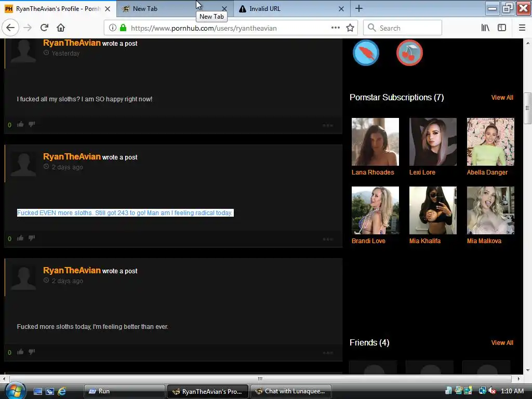Click View All beside Friends (4)
This screenshot has width=532, height=399.
[x=502, y=343]
